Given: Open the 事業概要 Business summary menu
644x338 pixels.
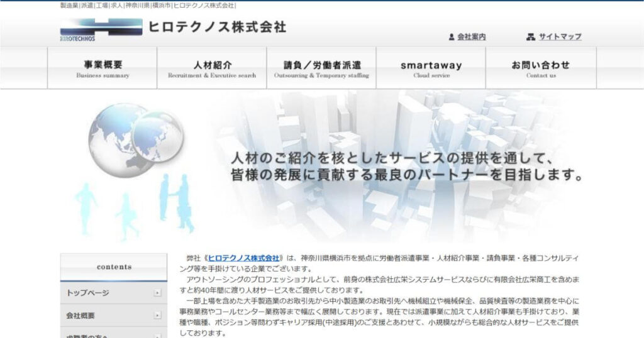Looking at the screenshot, I should [103, 68].
